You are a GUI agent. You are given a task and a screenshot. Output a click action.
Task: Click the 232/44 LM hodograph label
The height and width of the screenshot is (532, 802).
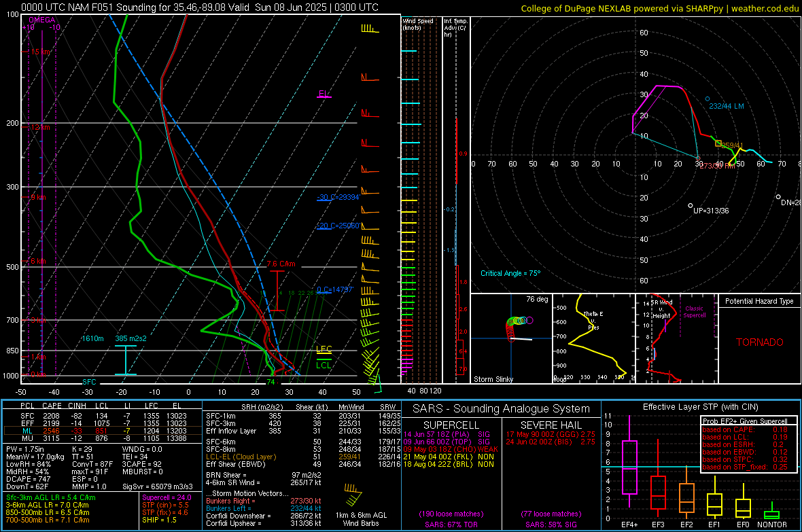(727, 107)
